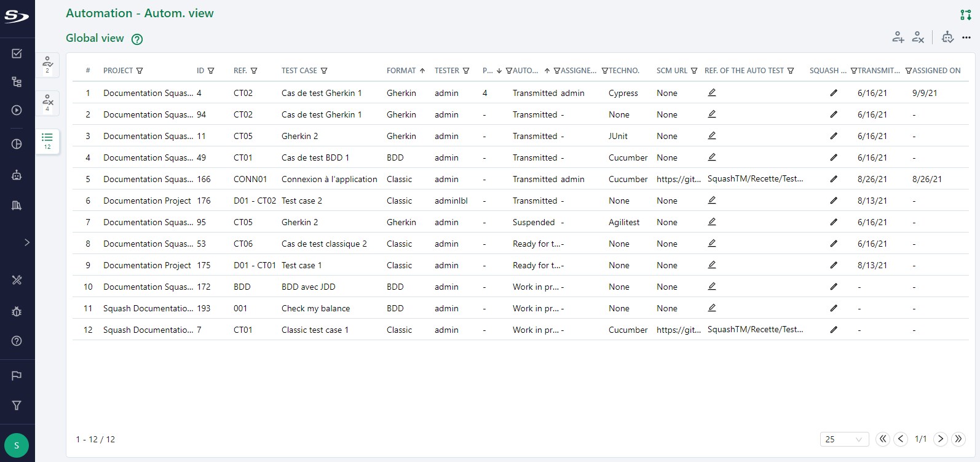Open the bug tracker icon in sidebar
Viewport: 980px width, 462px height.
17,311
